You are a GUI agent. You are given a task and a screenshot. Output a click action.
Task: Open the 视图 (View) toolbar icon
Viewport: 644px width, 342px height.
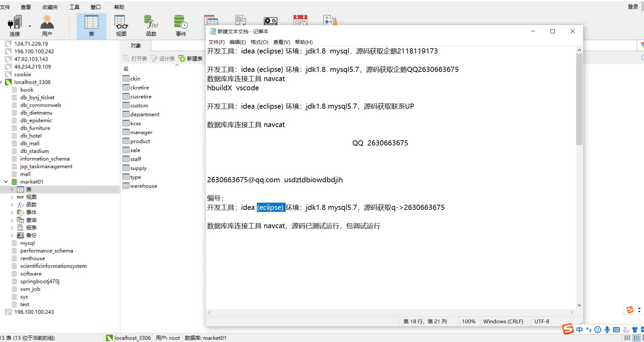point(121,26)
